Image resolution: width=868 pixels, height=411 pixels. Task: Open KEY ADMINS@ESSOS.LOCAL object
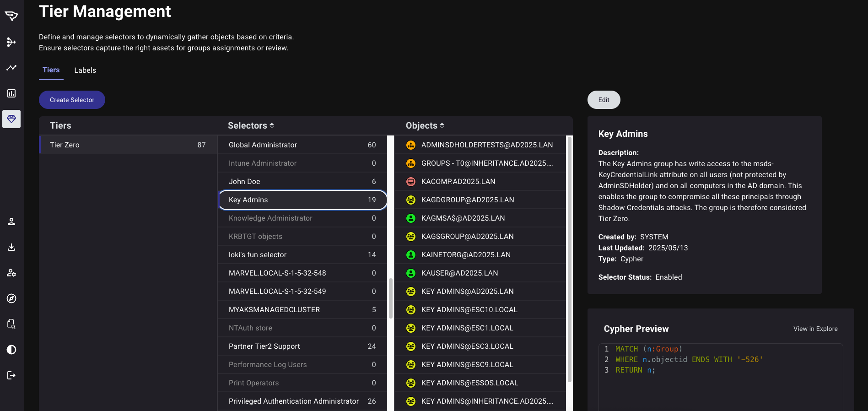[480, 383]
